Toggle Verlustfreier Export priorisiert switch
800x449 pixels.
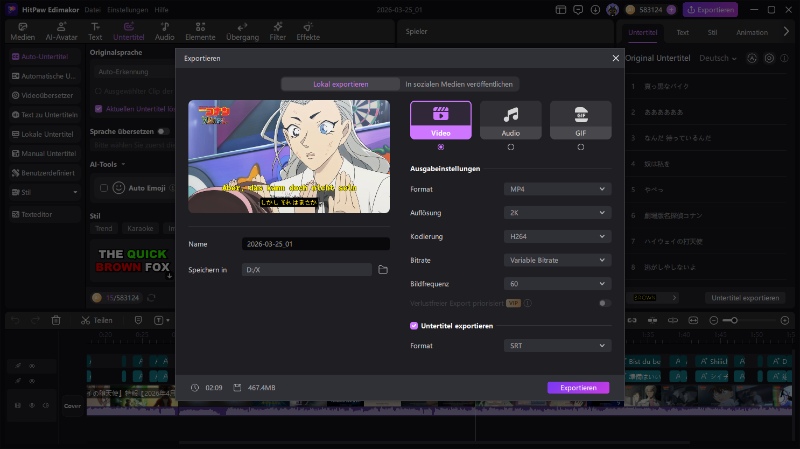604,303
